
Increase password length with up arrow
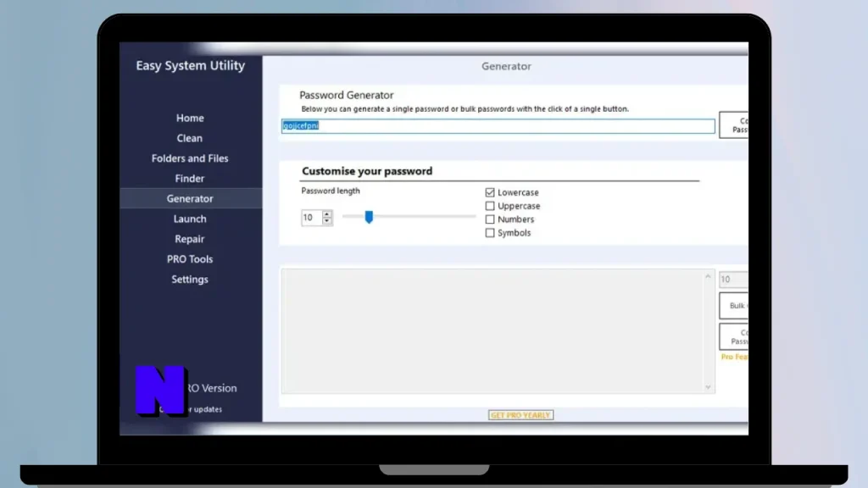pos(326,214)
